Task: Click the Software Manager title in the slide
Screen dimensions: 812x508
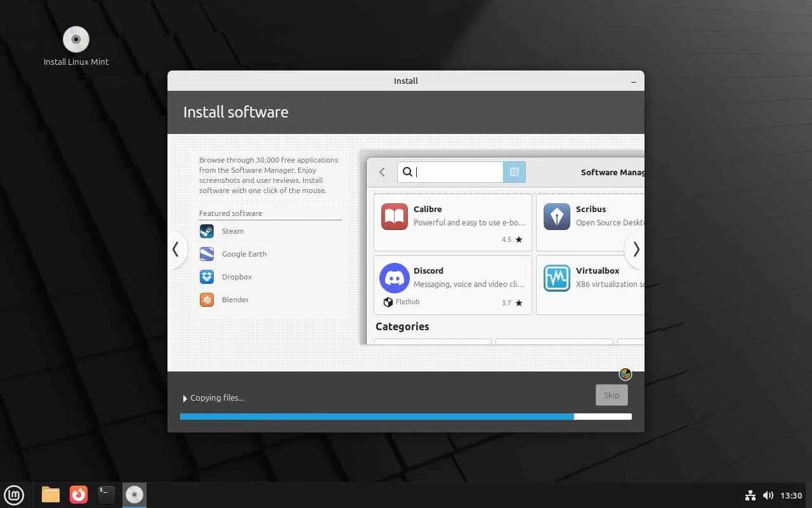Action: (612, 172)
